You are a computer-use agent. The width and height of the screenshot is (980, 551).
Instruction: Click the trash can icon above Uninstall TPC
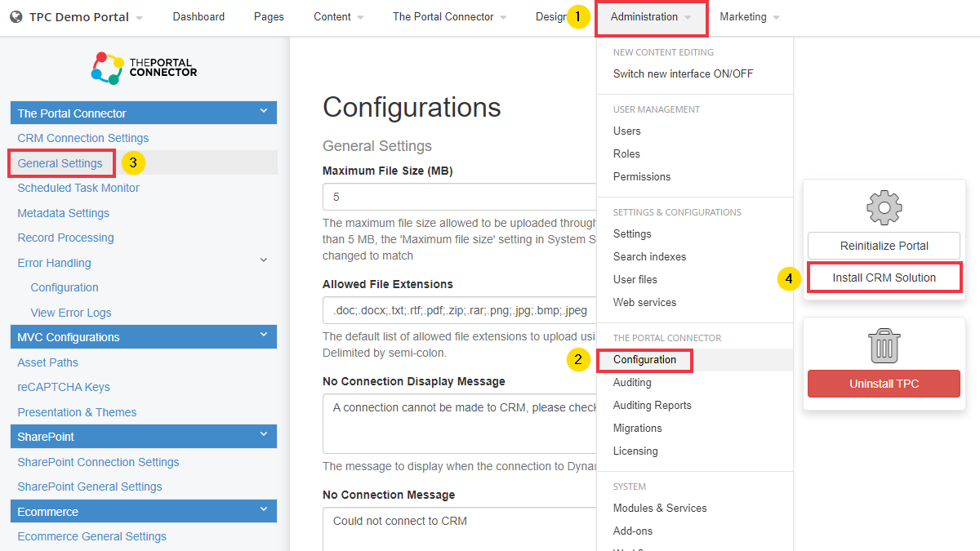884,344
